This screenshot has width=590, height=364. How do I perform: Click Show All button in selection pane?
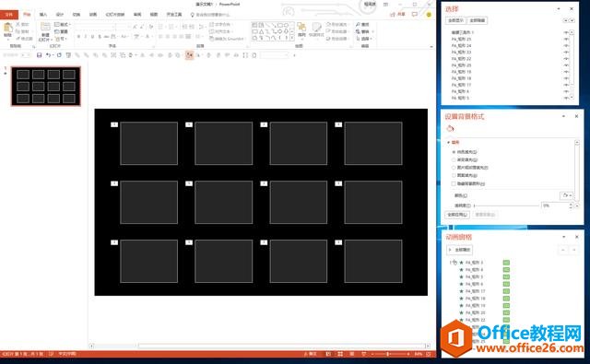tap(455, 20)
